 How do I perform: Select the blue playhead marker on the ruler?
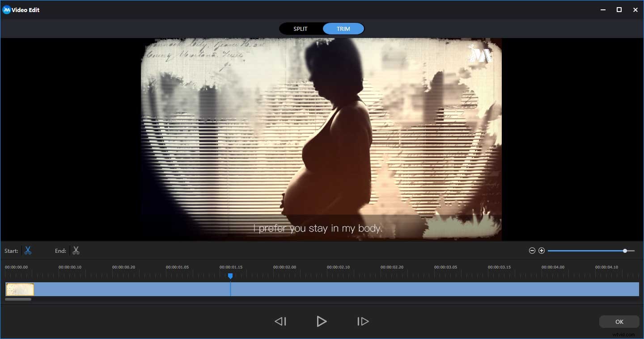click(230, 276)
